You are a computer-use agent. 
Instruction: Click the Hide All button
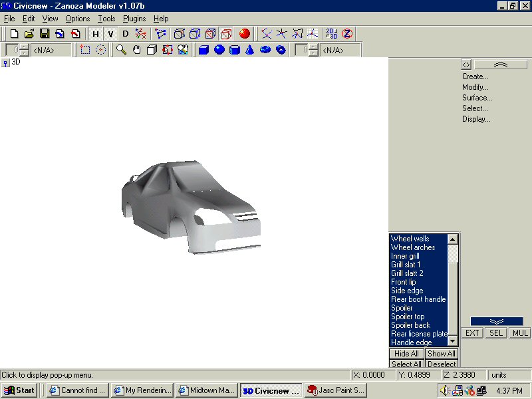[x=406, y=354]
